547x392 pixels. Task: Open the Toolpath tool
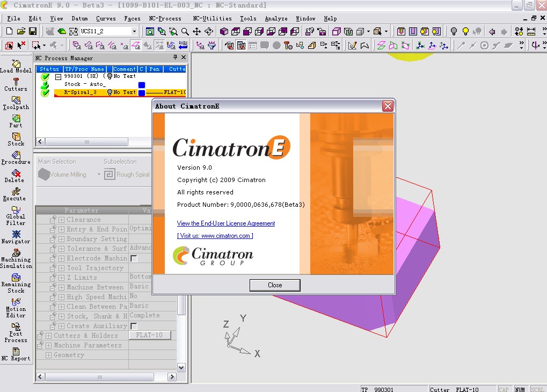[x=16, y=103]
